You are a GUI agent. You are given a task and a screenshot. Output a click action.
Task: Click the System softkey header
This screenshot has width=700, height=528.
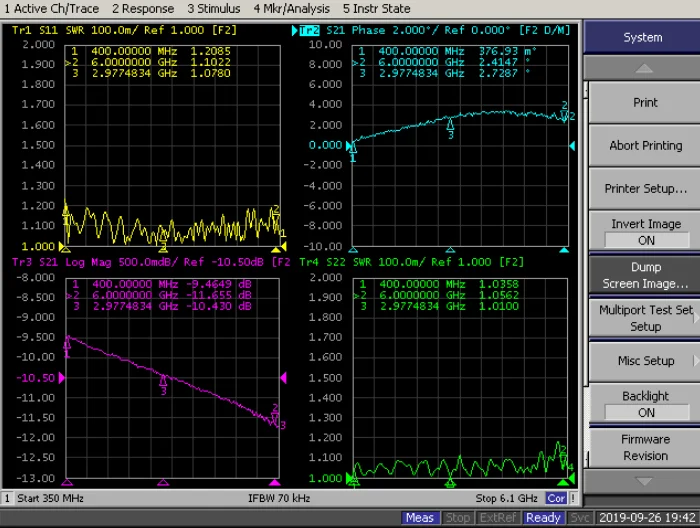tap(642, 37)
